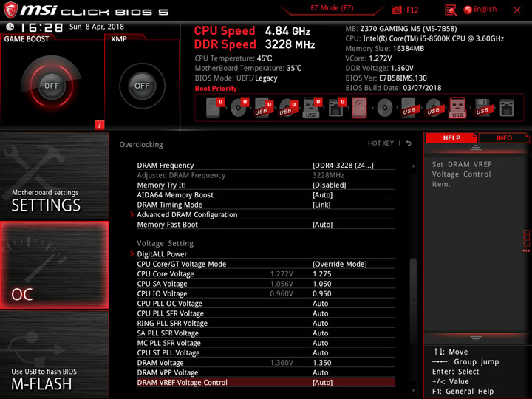This screenshot has height=399, width=532.
Task: Click the Boot Priority label
Action: tap(216, 88)
